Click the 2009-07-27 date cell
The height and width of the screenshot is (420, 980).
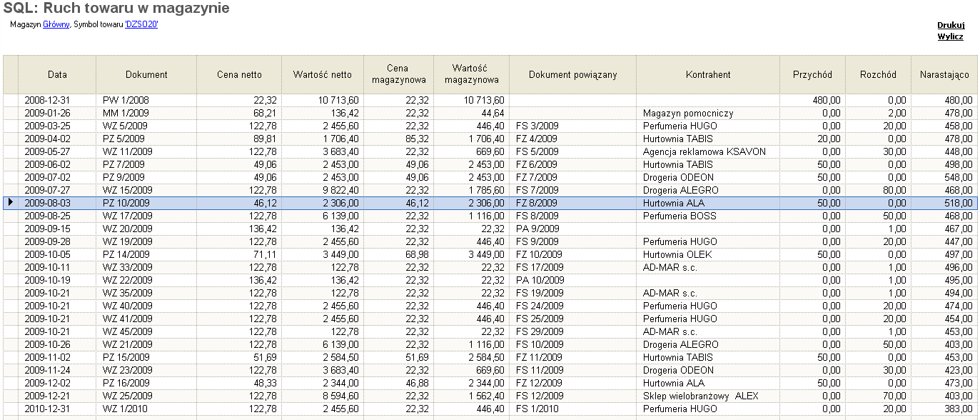point(57,190)
